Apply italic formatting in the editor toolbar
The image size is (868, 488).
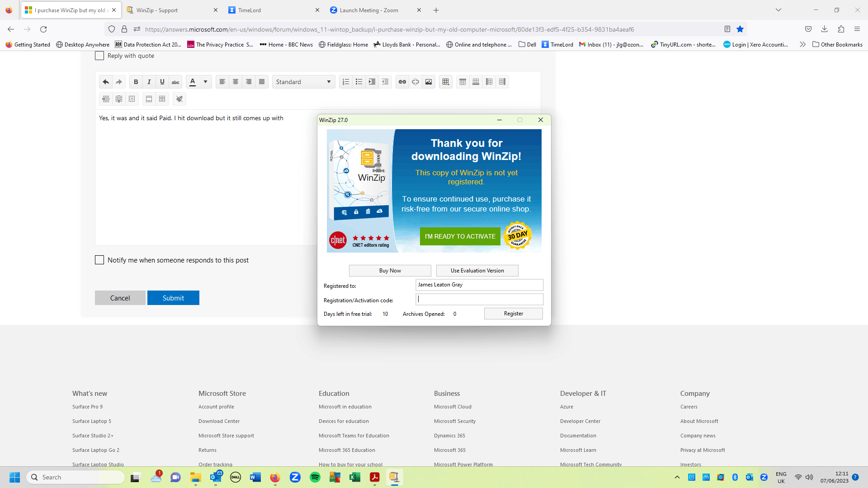click(149, 82)
